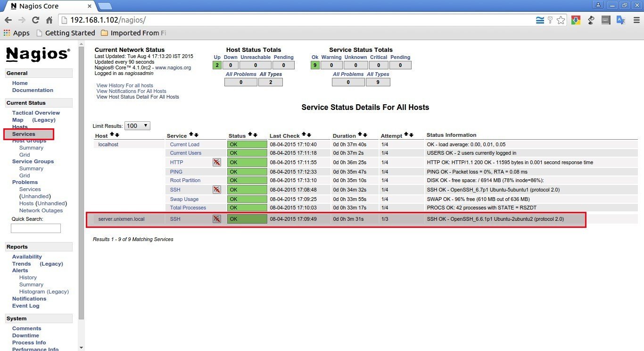Sort Status column ascending with up arrow
This screenshot has height=351, width=644.
pos(250,135)
